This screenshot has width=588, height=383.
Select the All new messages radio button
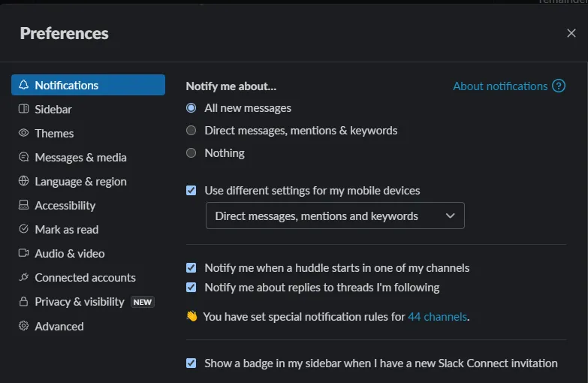pyautogui.click(x=191, y=108)
